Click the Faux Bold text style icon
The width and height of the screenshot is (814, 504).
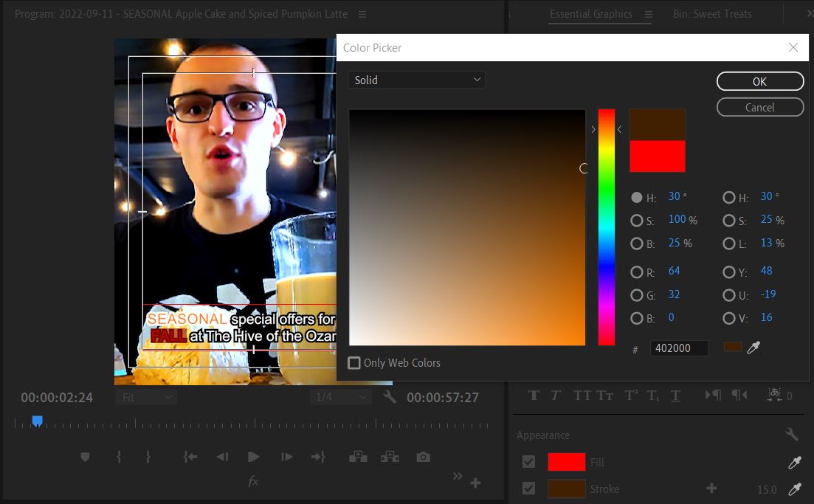tap(534, 396)
